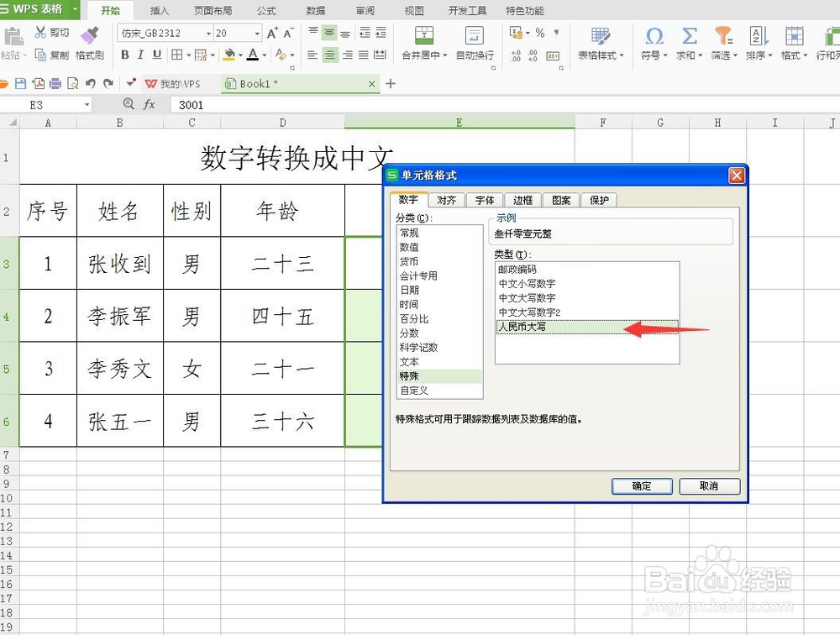The height and width of the screenshot is (635, 840).
Task: Click the 确定 button in the dialog
Action: (x=642, y=485)
